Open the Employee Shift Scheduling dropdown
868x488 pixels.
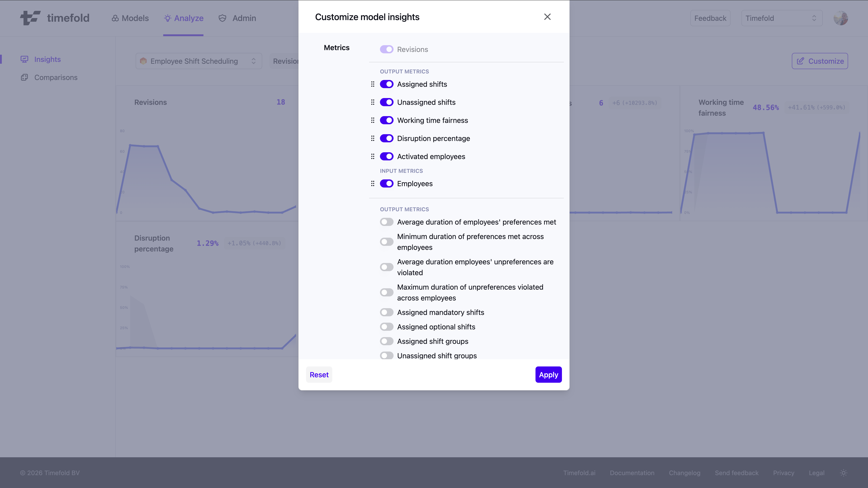click(x=199, y=61)
